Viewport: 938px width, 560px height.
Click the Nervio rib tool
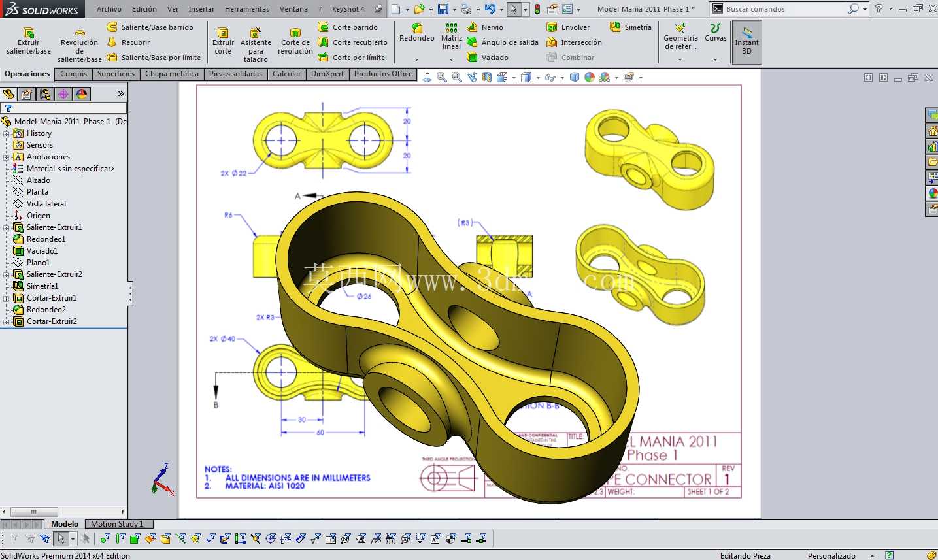coord(486,27)
